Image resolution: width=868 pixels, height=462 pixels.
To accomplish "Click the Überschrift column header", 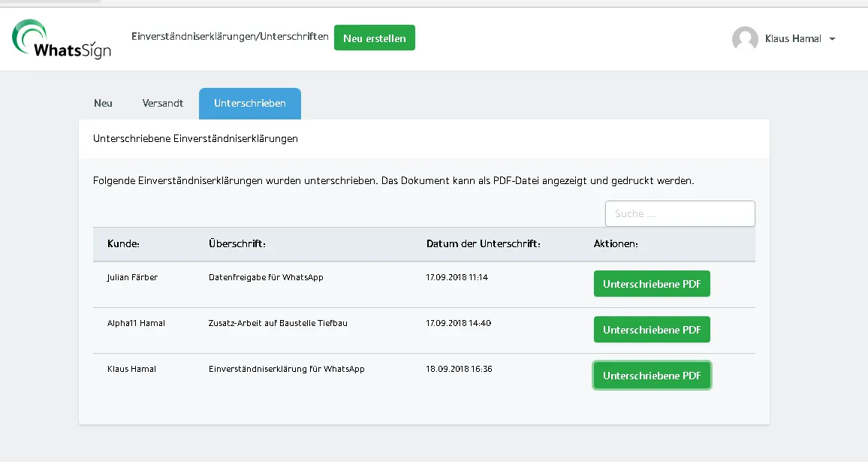I will pyautogui.click(x=237, y=244).
